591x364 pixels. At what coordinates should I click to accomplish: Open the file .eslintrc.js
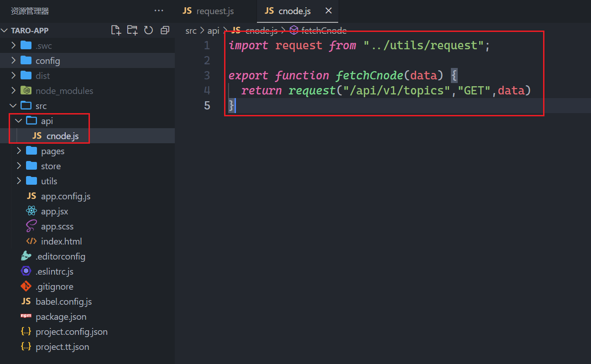[x=54, y=271]
